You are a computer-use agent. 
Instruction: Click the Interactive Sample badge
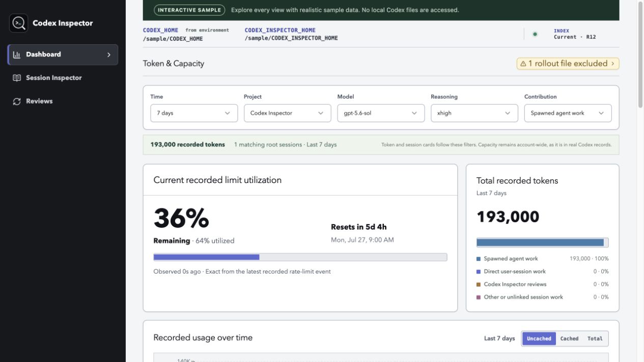pos(189,10)
